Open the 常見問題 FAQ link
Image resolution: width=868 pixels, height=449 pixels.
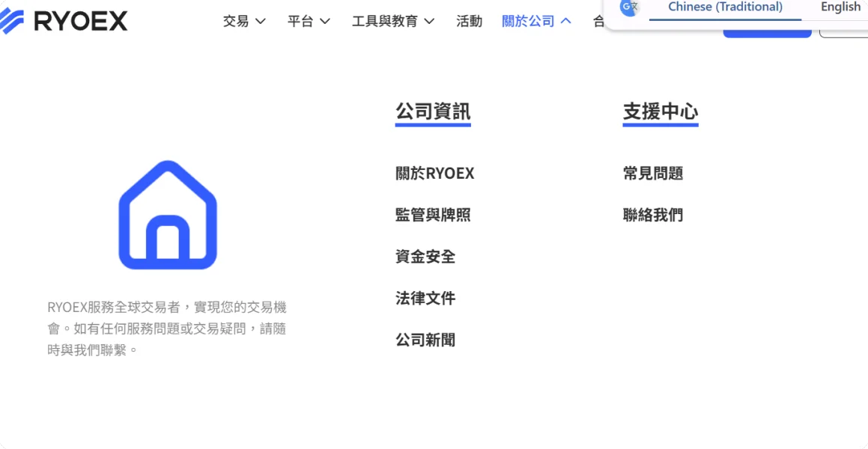652,174
